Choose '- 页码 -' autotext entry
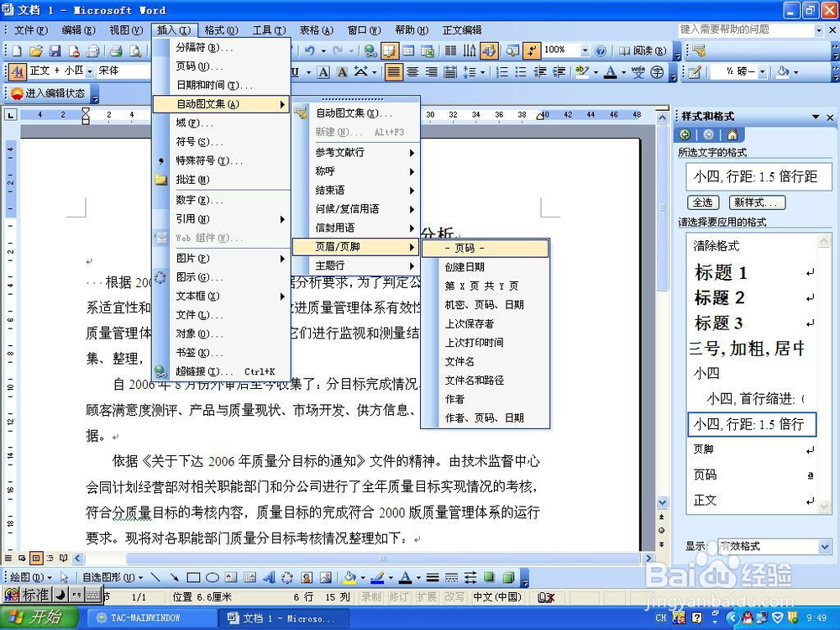The image size is (840, 630). tap(486, 248)
